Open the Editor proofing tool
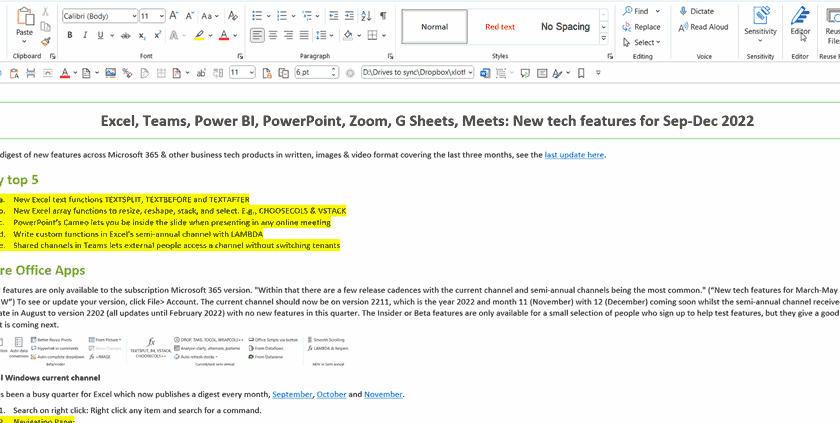840x423 pixels. (x=800, y=21)
